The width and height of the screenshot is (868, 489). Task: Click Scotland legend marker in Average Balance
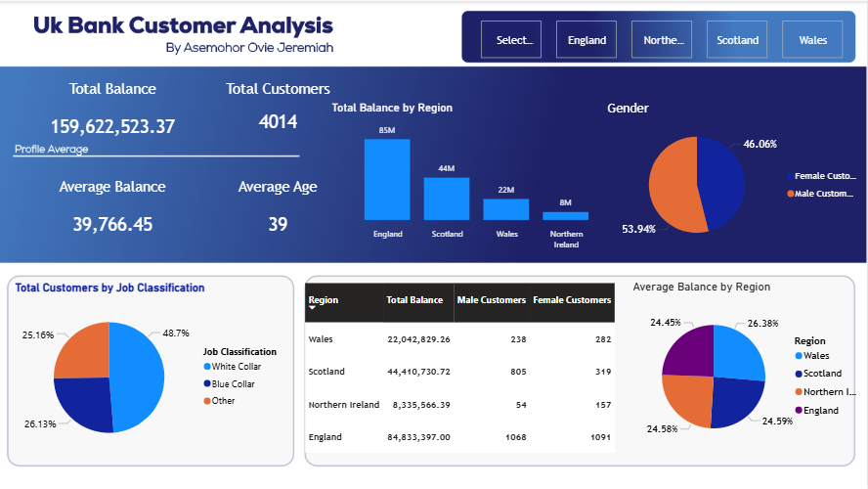(x=799, y=374)
